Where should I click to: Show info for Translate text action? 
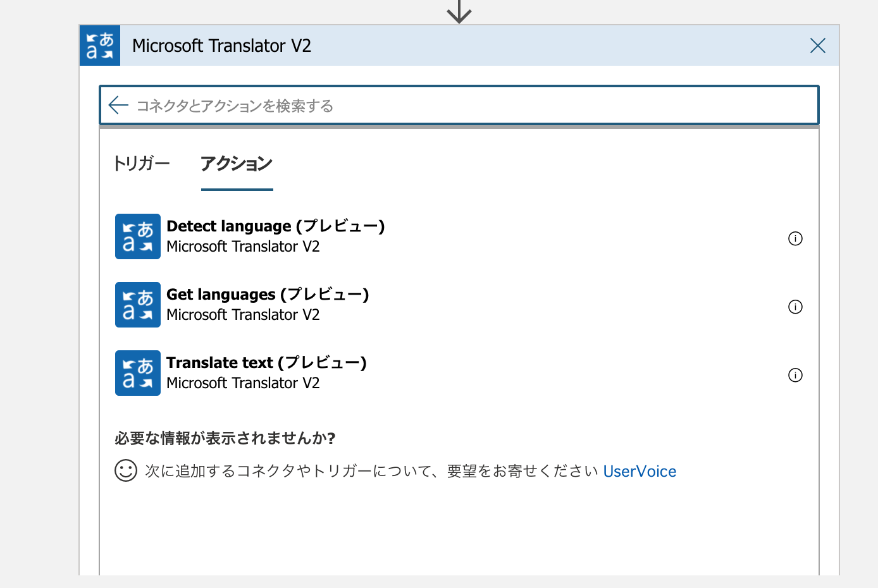pyautogui.click(x=795, y=375)
